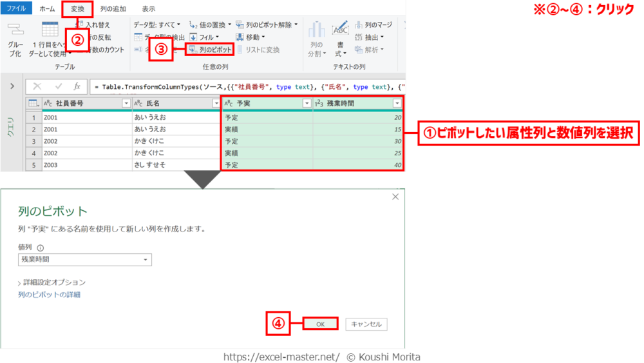Image resolution: width=644 pixels, height=363 pixels.
Task: Expand the クエリ pane with the chevron
Action: tap(12, 86)
